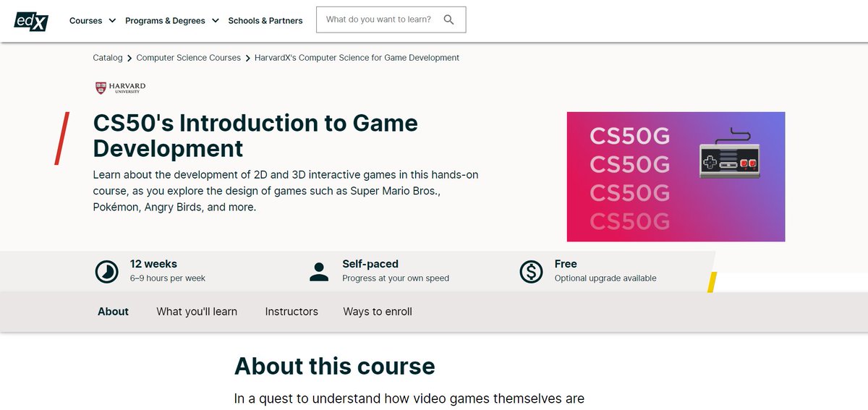
Task: Go to Catalog breadcrumb
Action: (x=108, y=58)
